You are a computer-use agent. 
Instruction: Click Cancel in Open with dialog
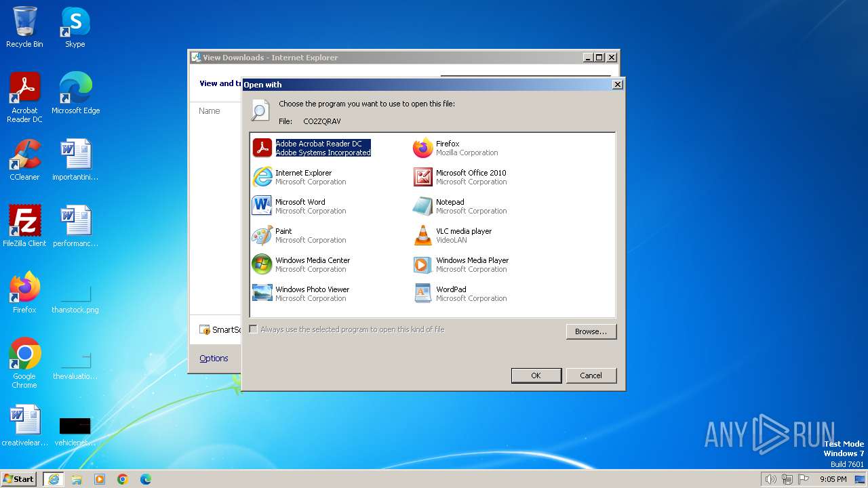point(591,375)
